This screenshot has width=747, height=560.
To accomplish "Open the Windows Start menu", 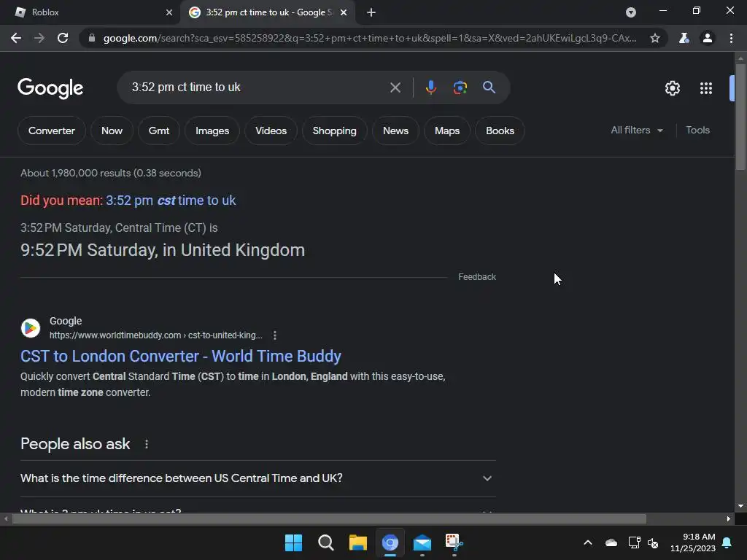I will pos(293,542).
